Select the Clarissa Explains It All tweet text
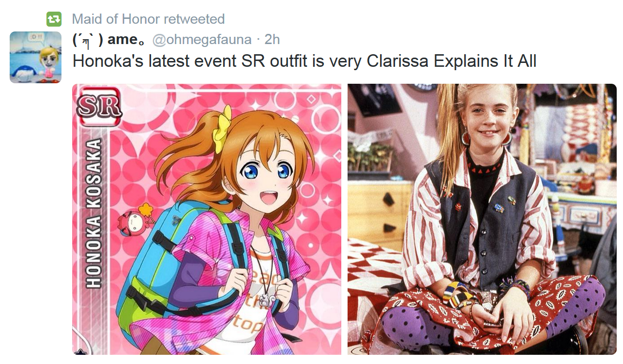 304,61
